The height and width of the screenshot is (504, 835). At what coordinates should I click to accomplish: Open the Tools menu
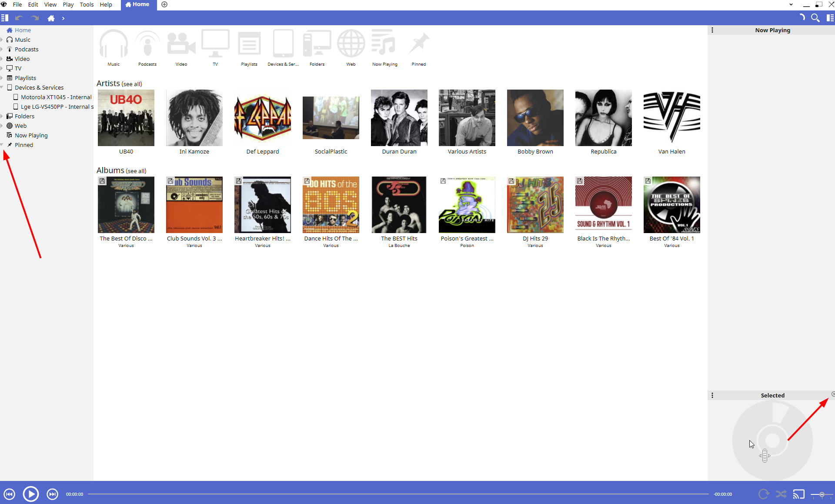coord(87,4)
